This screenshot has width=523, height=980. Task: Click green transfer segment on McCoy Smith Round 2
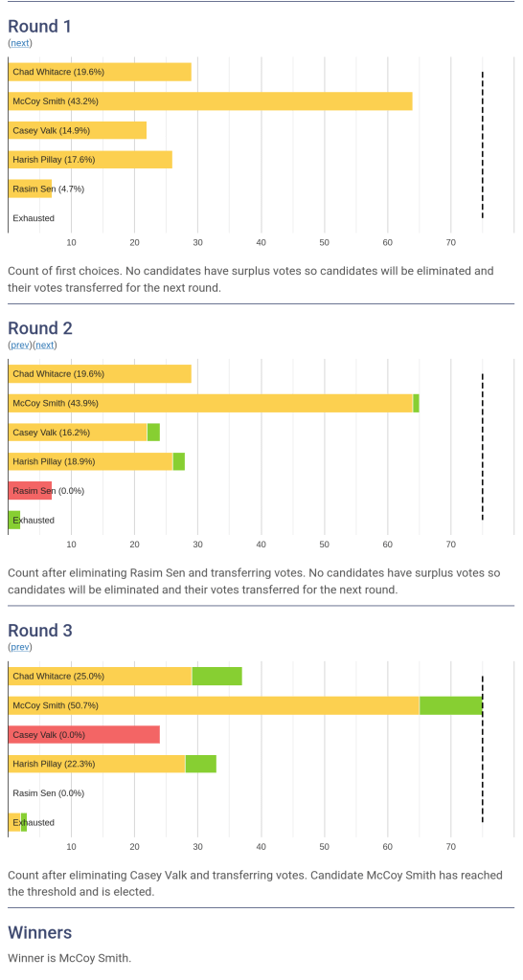(416, 403)
